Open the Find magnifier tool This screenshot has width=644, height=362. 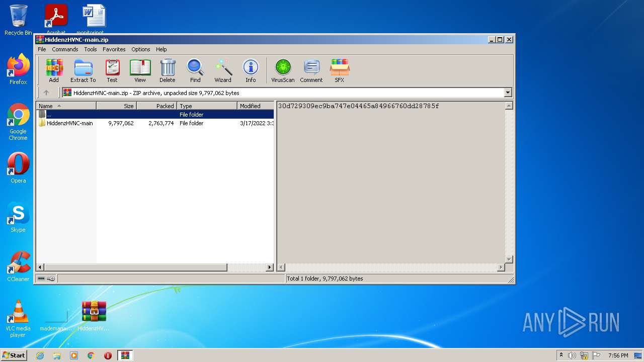coord(195,70)
